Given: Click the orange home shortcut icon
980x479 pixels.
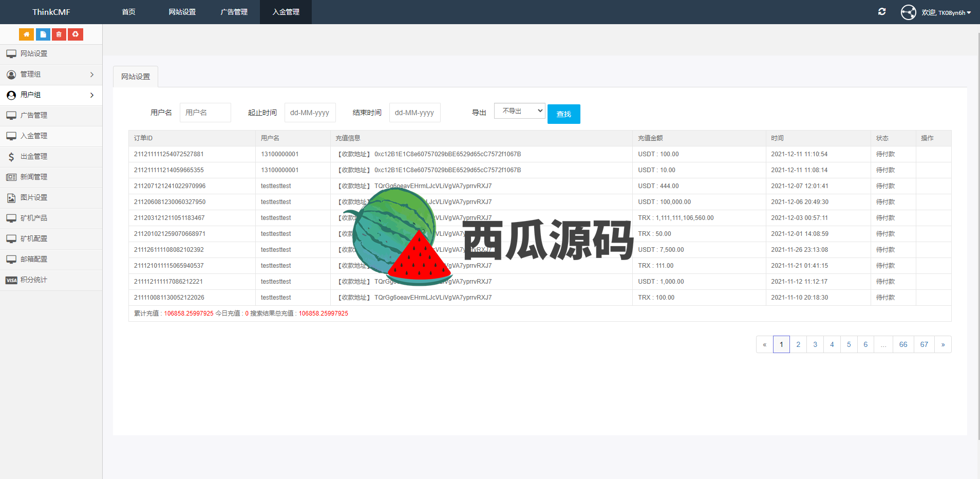Looking at the screenshot, I should [x=26, y=34].
